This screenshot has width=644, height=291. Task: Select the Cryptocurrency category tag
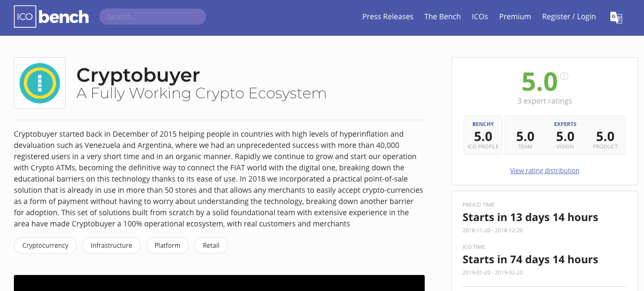(45, 246)
